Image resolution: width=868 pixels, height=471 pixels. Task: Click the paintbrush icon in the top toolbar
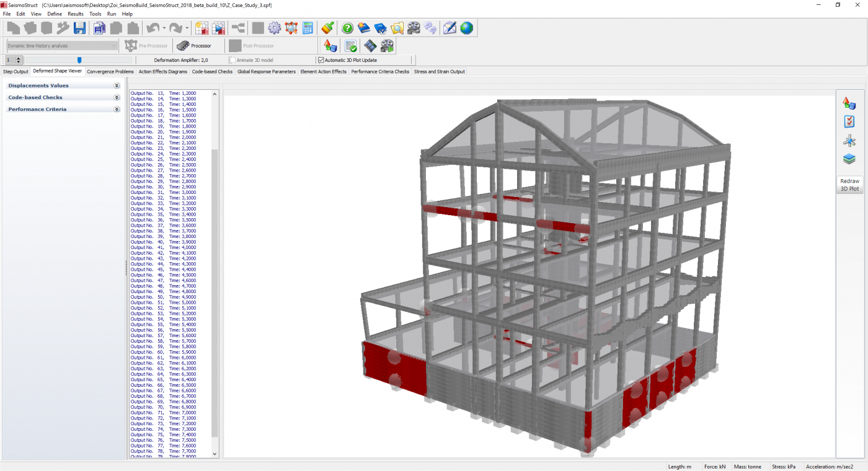point(328,28)
